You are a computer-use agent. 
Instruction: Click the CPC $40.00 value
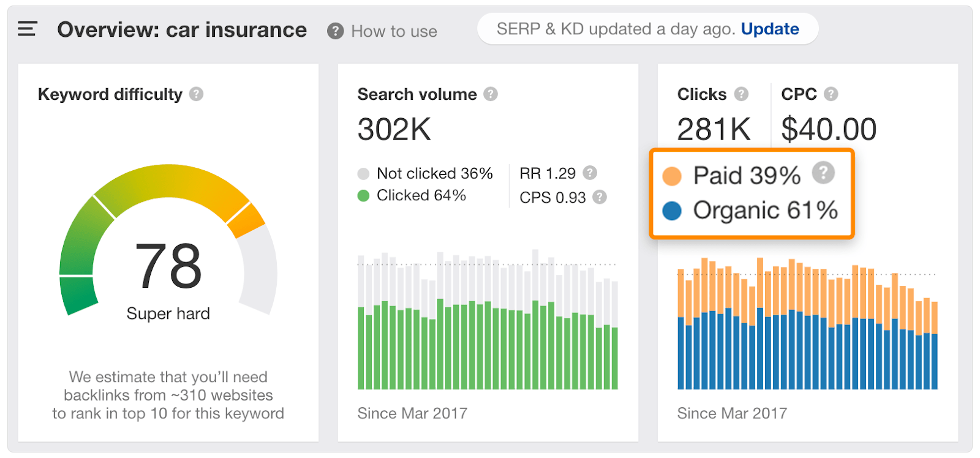pyautogui.click(x=829, y=129)
